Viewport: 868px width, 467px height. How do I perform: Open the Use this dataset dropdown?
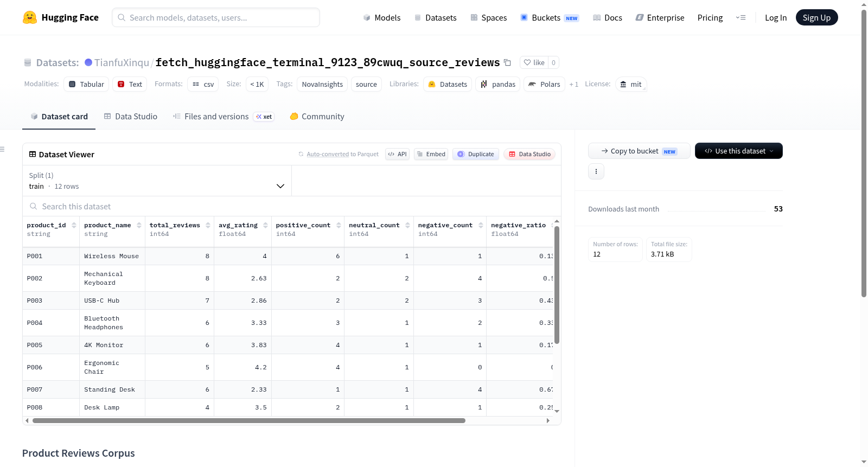click(739, 151)
